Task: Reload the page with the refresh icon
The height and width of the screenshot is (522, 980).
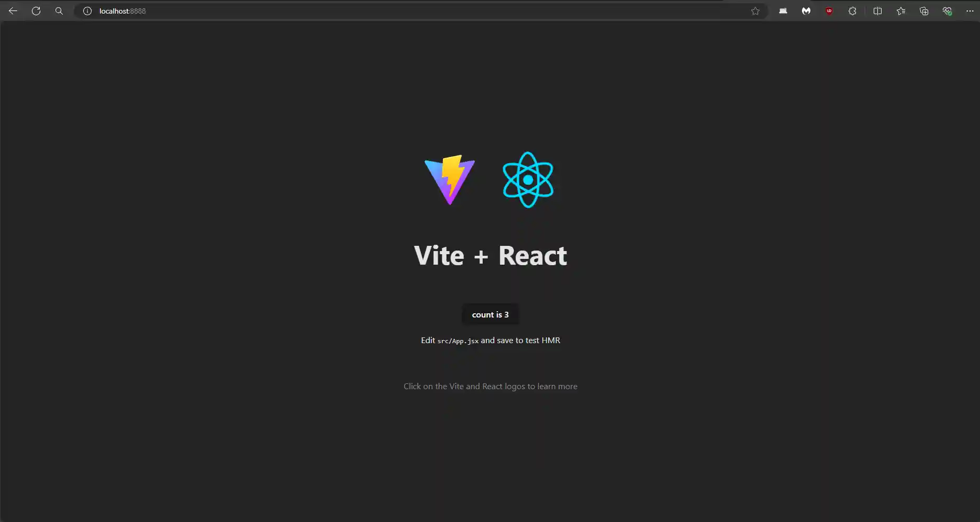Action: tap(36, 11)
